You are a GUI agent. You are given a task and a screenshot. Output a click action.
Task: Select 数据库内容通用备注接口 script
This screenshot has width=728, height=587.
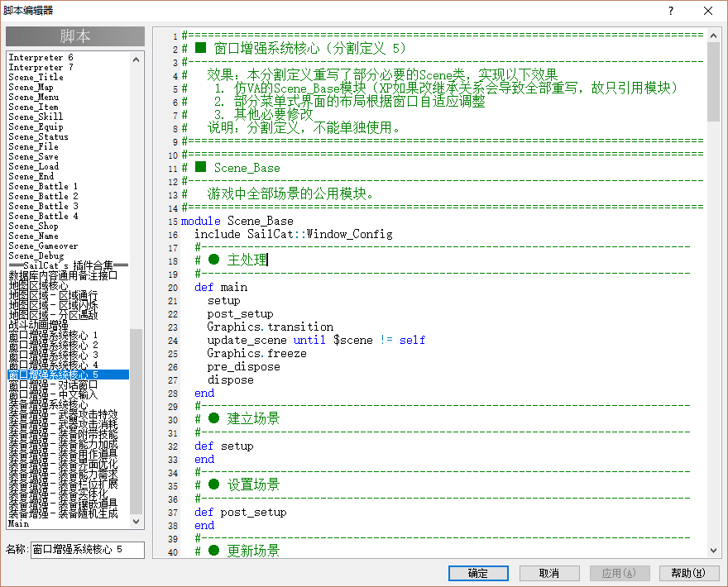(x=63, y=275)
